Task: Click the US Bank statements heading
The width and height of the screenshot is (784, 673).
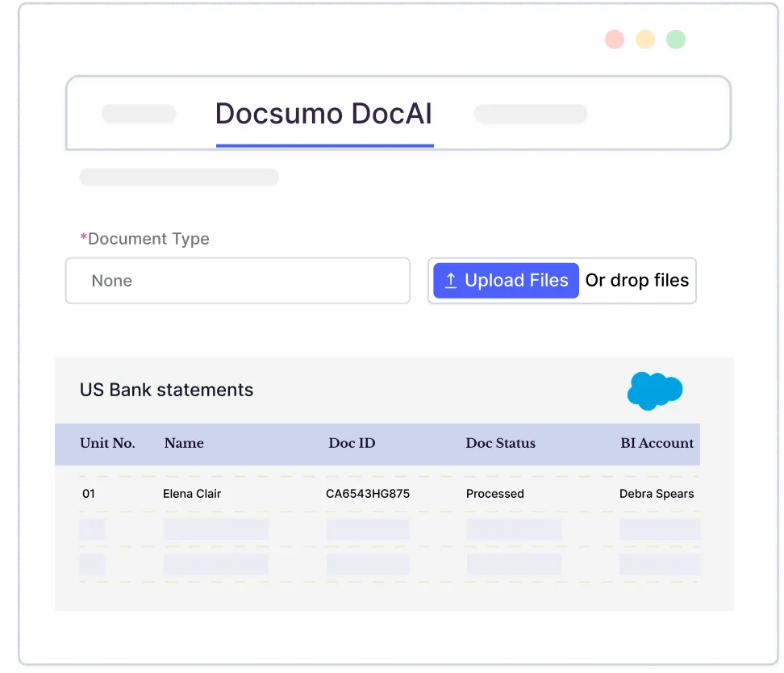Action: [x=166, y=391]
